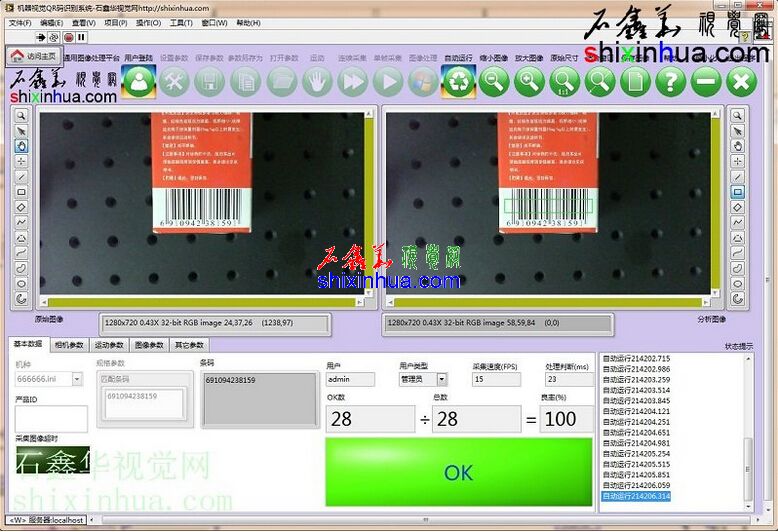The height and width of the screenshot is (532, 778).
Task: Click the Image Processing icon (图像处理)
Action: pyautogui.click(x=423, y=81)
